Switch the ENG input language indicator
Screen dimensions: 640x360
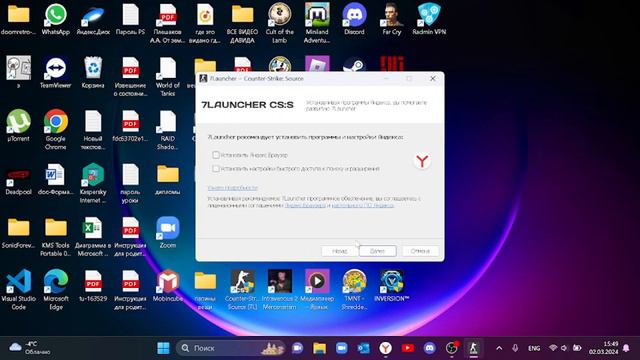(534, 348)
